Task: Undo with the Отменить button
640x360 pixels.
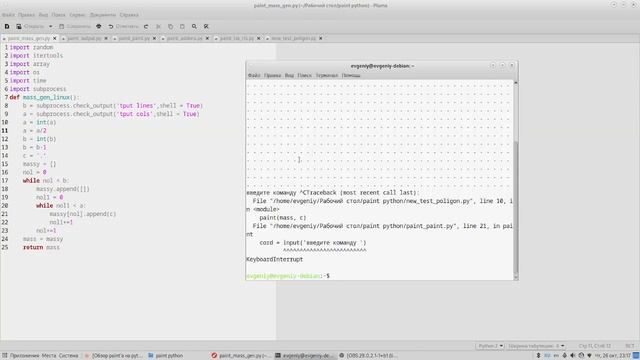Action: 123,26
